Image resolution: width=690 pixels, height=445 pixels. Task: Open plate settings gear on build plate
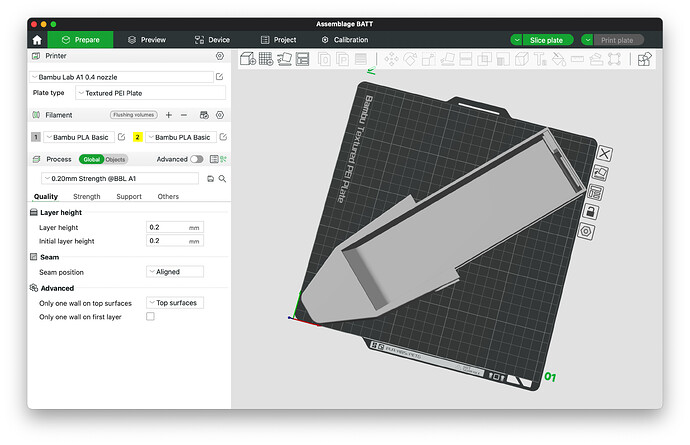(586, 231)
